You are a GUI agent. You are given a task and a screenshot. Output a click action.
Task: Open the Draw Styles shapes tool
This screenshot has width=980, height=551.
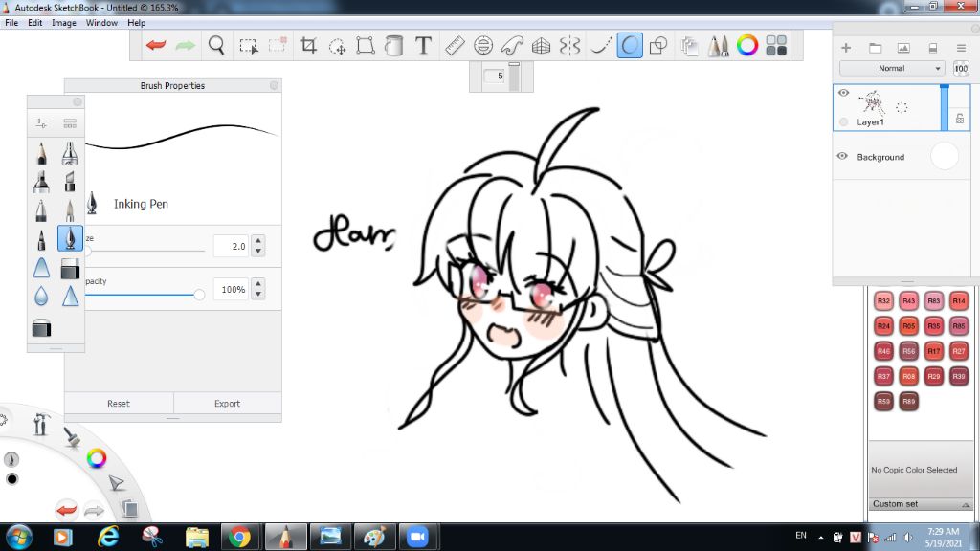658,46
